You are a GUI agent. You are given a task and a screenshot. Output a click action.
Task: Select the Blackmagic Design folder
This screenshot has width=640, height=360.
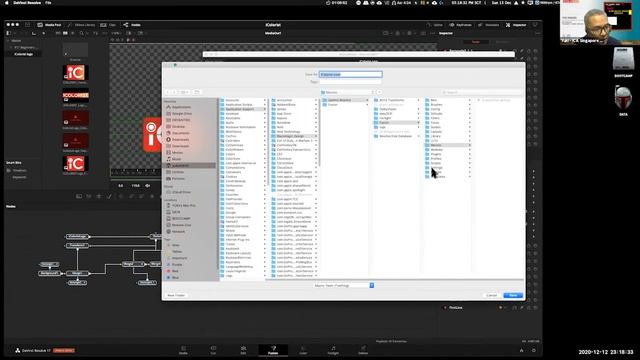tap(294, 136)
